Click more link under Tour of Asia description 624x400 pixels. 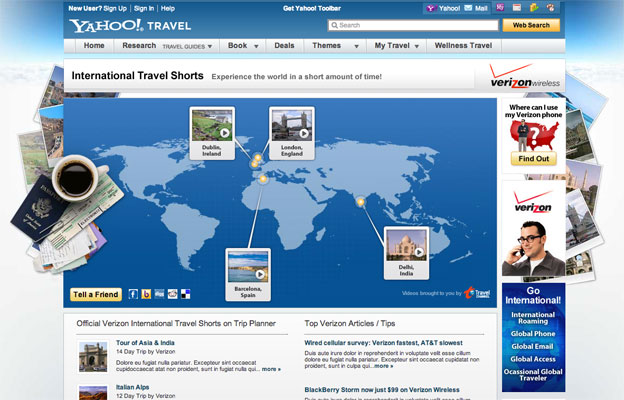[271, 369]
